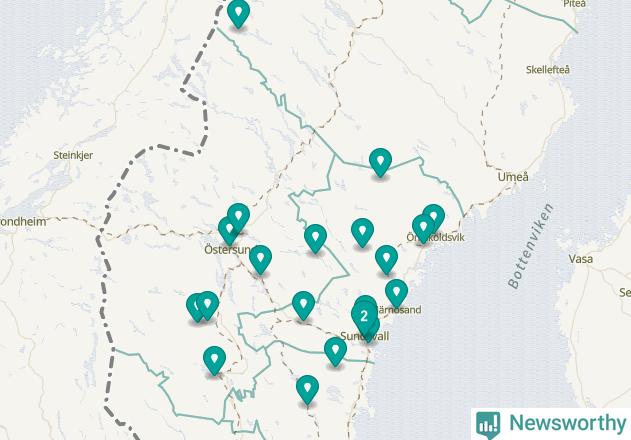Select the map pin at top edge

coord(238,12)
